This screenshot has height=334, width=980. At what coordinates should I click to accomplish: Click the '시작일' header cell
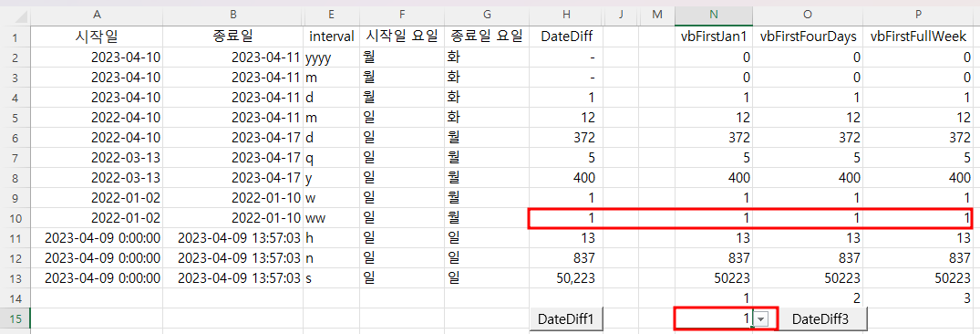[x=97, y=37]
